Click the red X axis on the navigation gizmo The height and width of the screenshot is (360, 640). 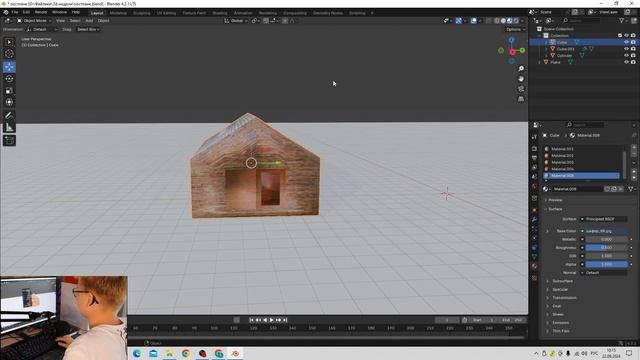coord(512,52)
